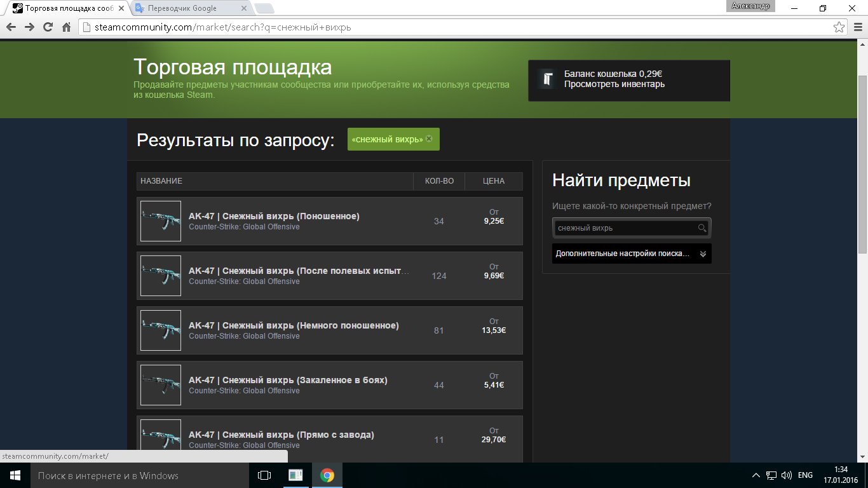Show hidden system tray icons
The width and height of the screenshot is (868, 488).
click(756, 475)
